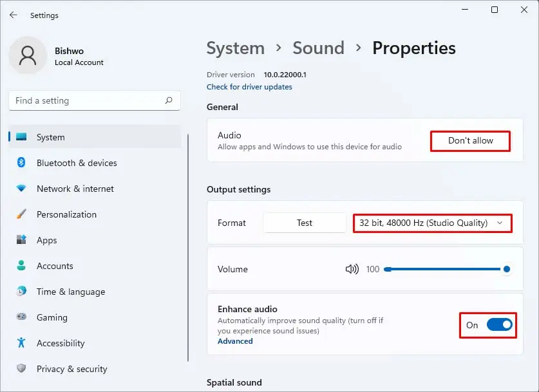Open the audio format dropdown

[433, 223]
